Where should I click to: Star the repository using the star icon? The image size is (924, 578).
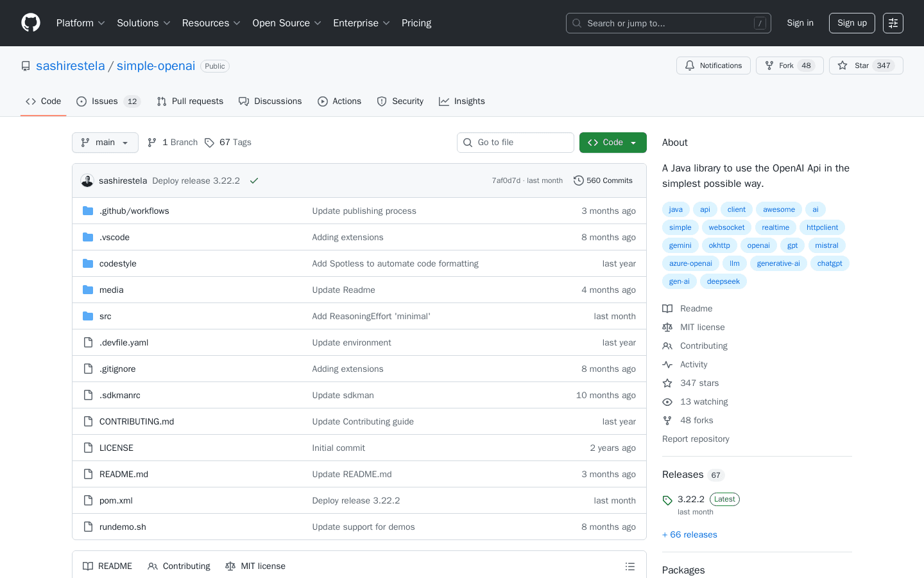[843, 65]
